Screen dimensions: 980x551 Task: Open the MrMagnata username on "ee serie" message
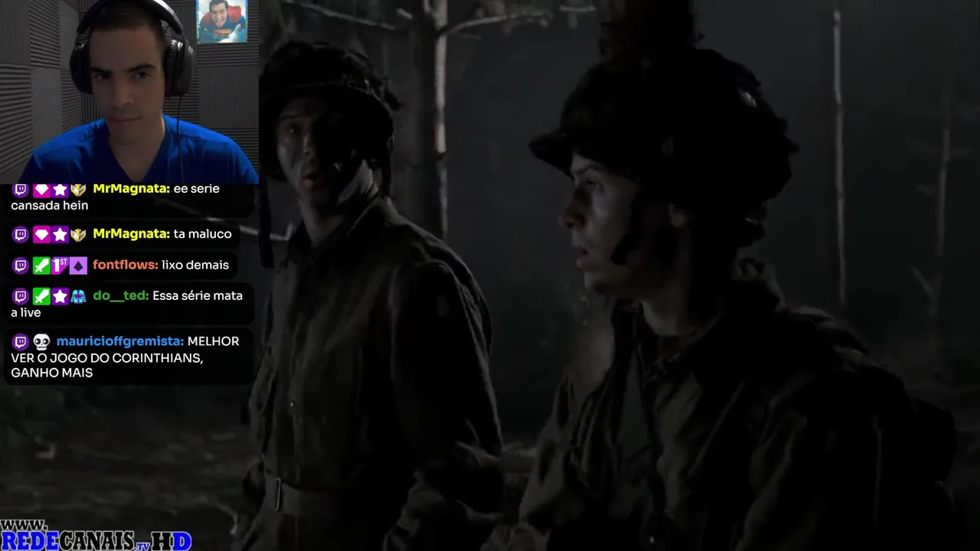pos(131,188)
